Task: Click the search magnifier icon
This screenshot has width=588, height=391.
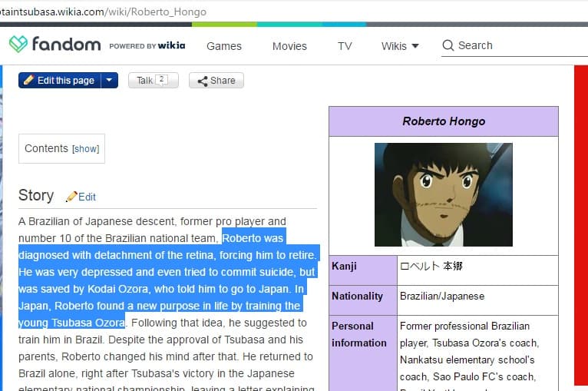Action: pyautogui.click(x=448, y=45)
